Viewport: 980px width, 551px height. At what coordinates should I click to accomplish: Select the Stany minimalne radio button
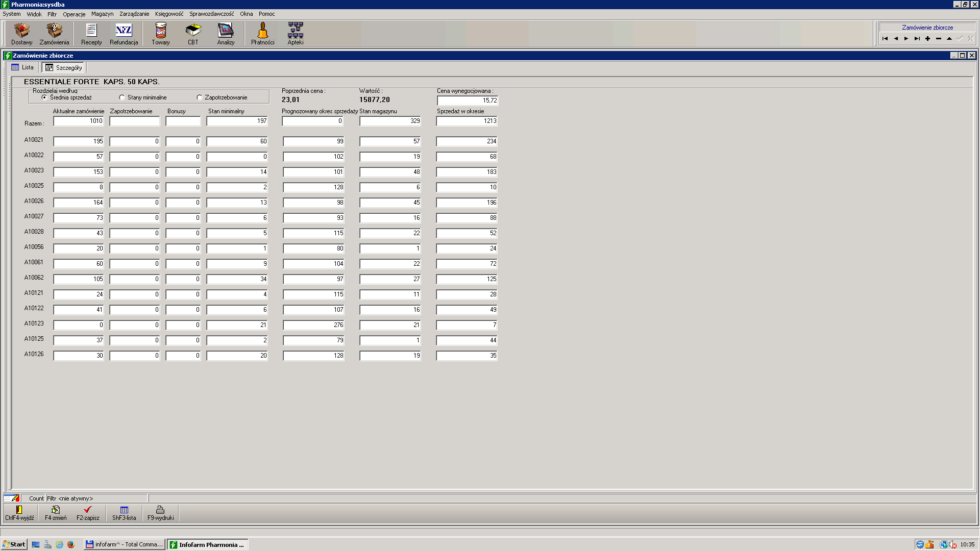pos(122,97)
